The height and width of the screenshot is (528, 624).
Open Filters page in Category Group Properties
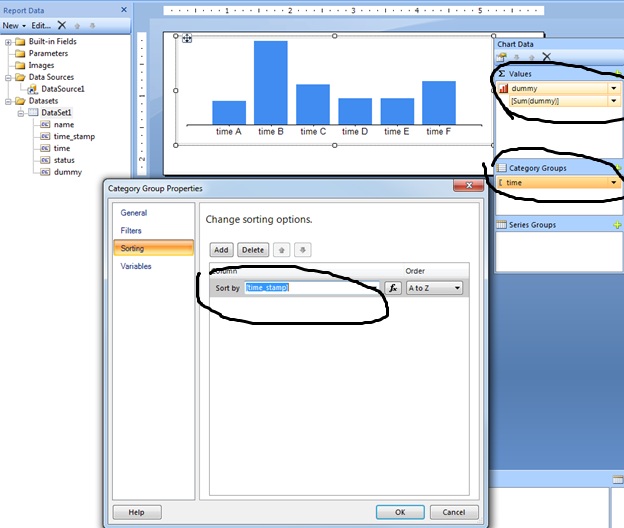click(x=131, y=230)
